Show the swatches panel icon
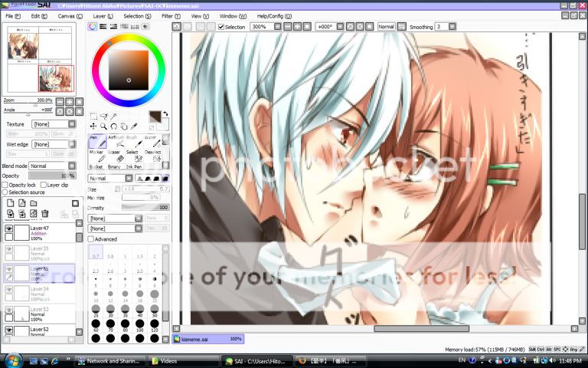Image resolution: width=588 pixels, height=368 pixels. (x=134, y=26)
